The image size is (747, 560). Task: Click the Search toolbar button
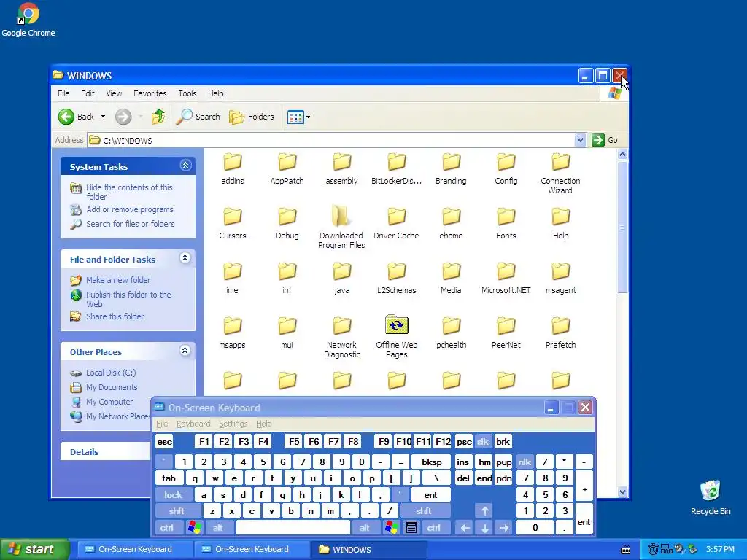pos(198,117)
